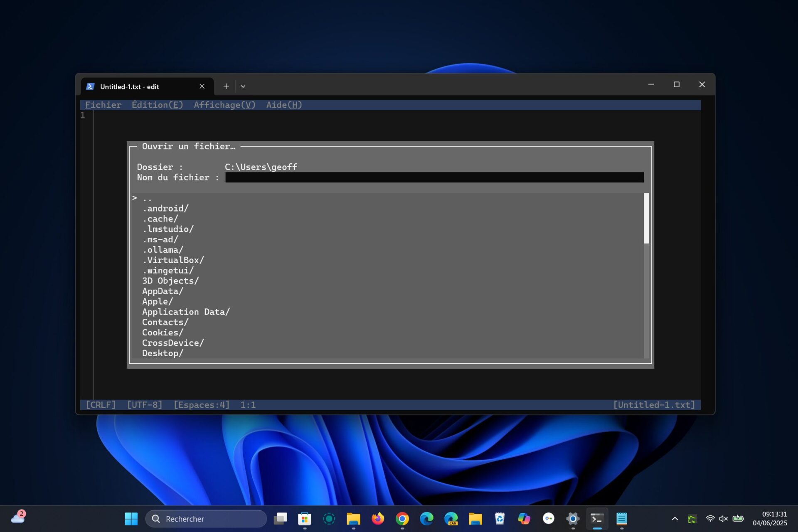Image resolution: width=798 pixels, height=532 pixels.
Task: Click the [CRLF] line ending indicator
Action: coord(101,405)
